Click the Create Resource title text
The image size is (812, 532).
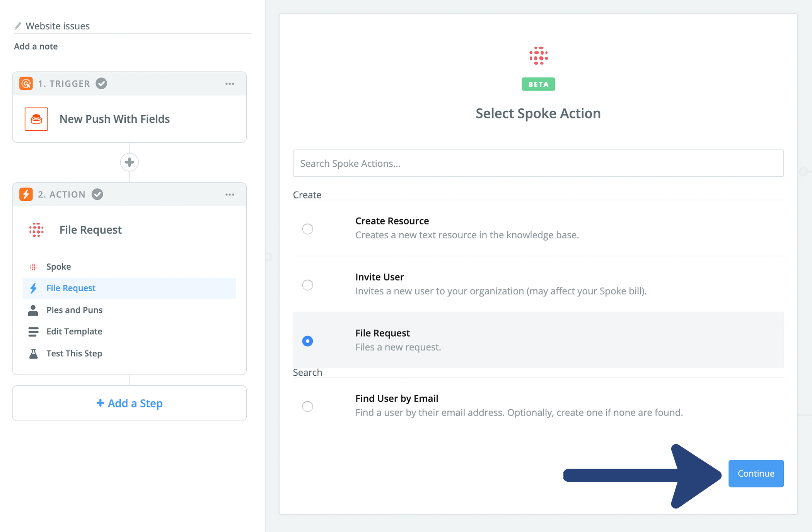tap(392, 221)
